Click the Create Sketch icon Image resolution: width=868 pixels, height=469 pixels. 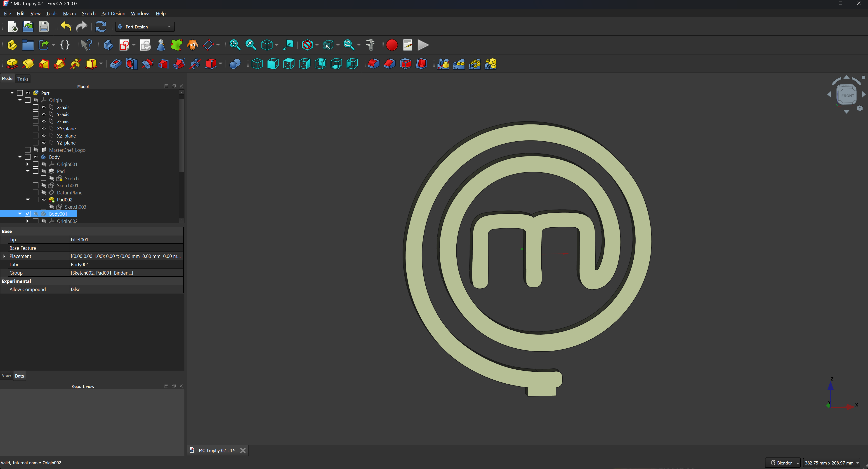tap(124, 45)
